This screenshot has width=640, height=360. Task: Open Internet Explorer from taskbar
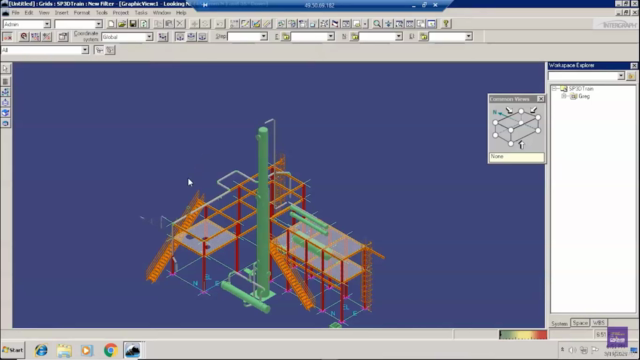(41, 350)
